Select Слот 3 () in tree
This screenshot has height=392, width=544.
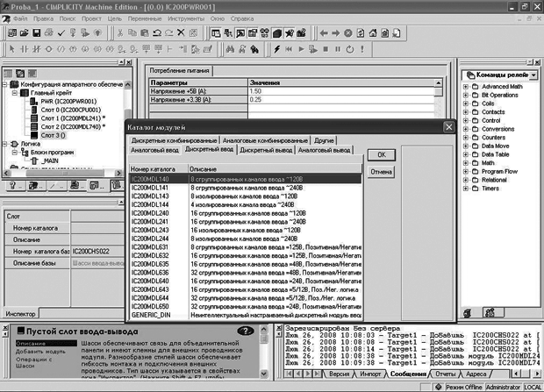pos(53,135)
